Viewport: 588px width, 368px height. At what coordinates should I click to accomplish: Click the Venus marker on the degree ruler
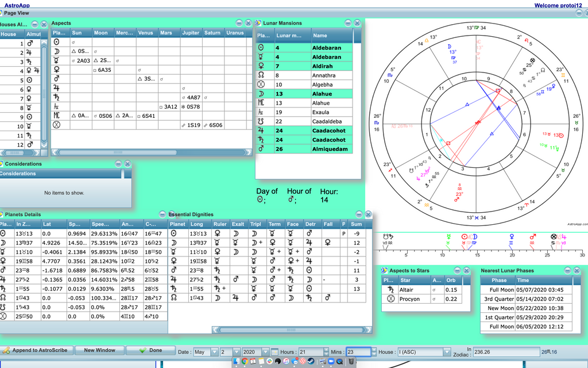tap(511, 236)
